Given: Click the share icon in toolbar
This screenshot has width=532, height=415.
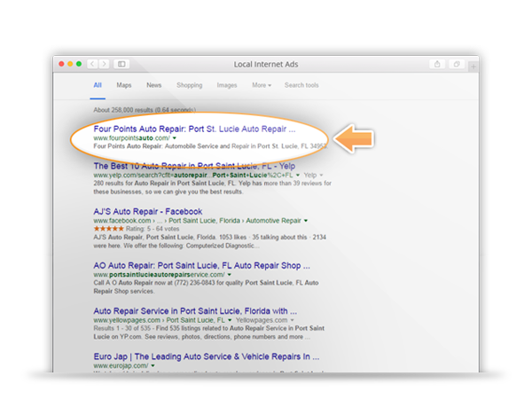Looking at the screenshot, I should pyautogui.click(x=437, y=64).
